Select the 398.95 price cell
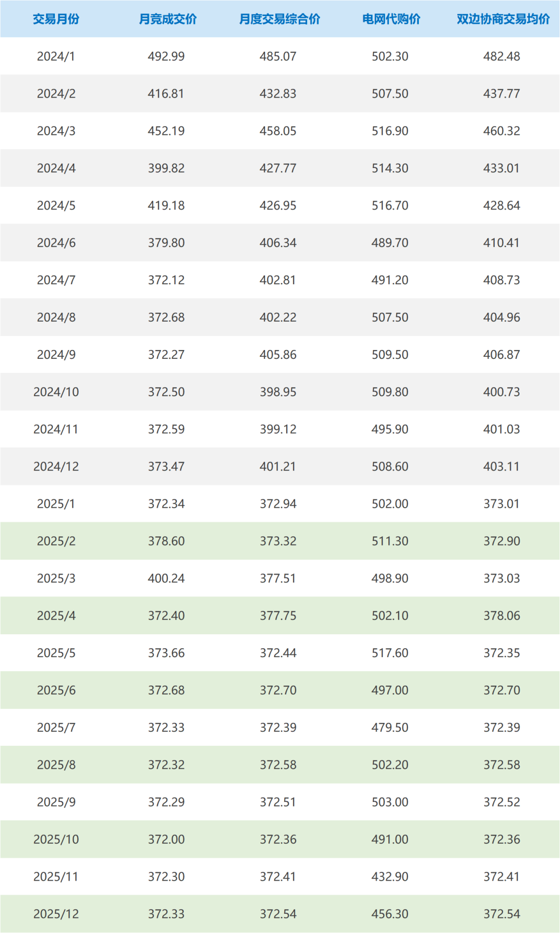 coord(278,392)
